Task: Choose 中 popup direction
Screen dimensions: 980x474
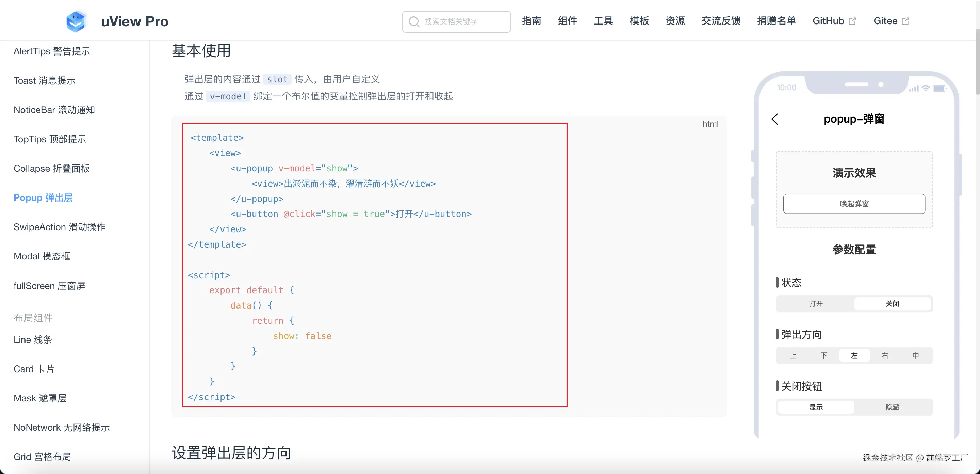Action: coord(916,355)
